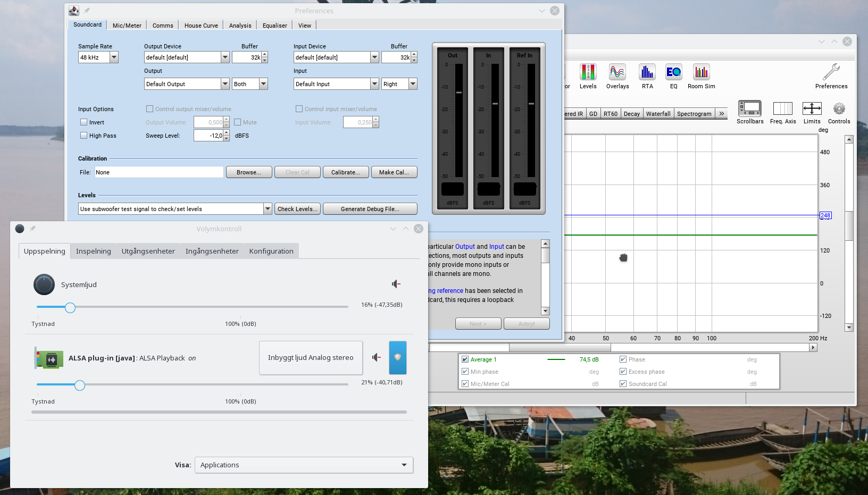Switch to the Mic/Meter tab

tap(127, 26)
